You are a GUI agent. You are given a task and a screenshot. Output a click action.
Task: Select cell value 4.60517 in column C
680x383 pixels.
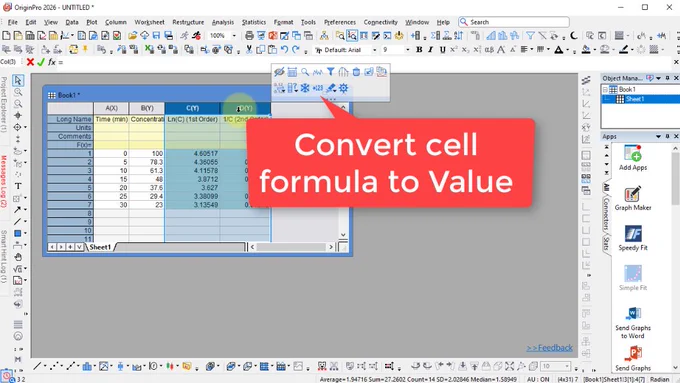click(192, 153)
